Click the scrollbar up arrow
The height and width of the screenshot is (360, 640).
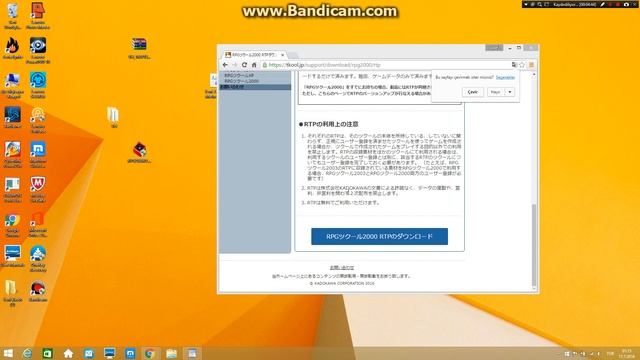click(534, 75)
